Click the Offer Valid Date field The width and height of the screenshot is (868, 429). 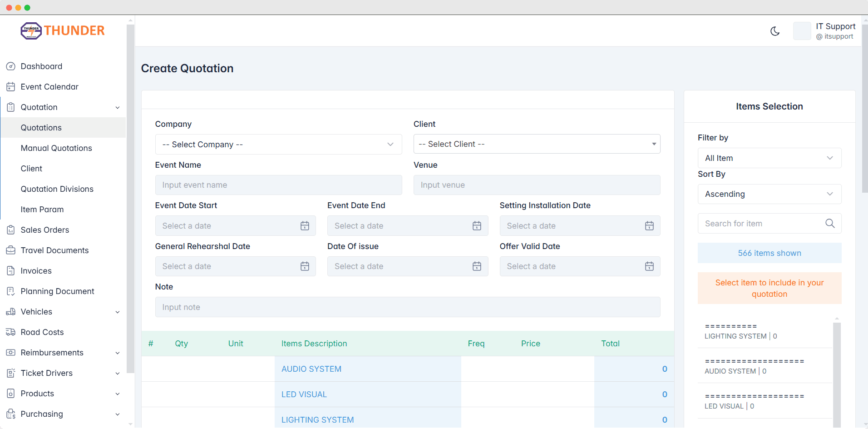580,266
